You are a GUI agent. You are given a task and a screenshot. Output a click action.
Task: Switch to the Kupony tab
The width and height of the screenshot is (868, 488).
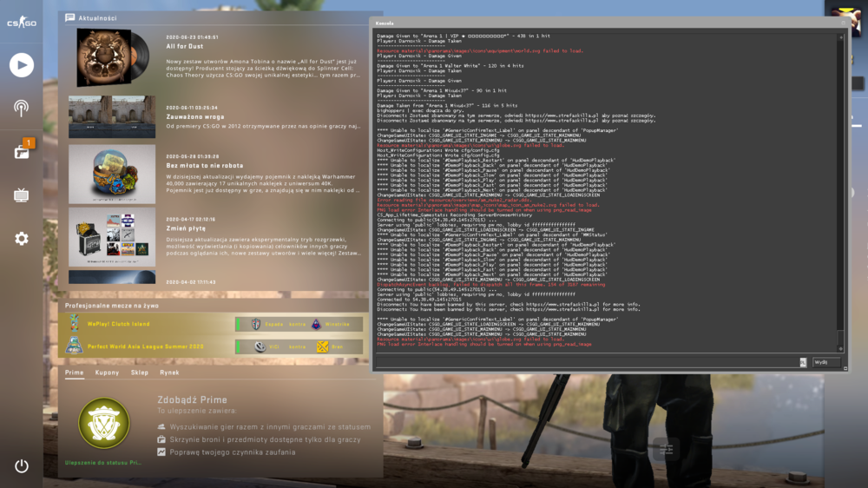point(107,373)
